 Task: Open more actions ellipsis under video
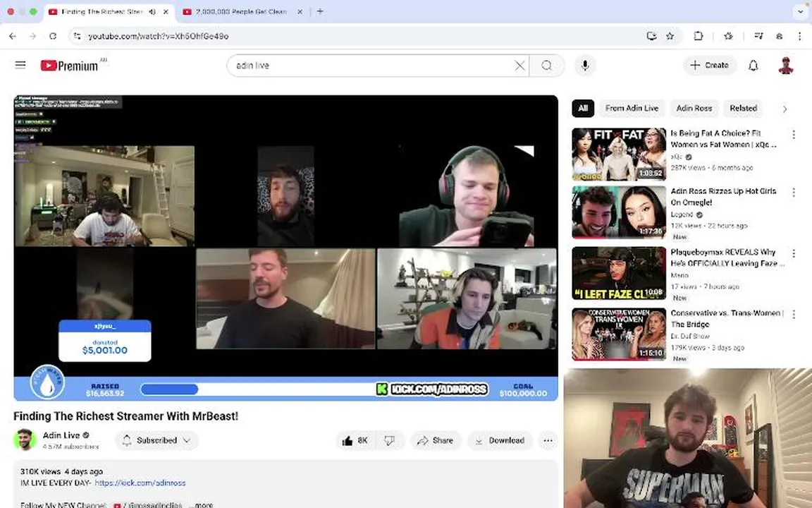[548, 440]
